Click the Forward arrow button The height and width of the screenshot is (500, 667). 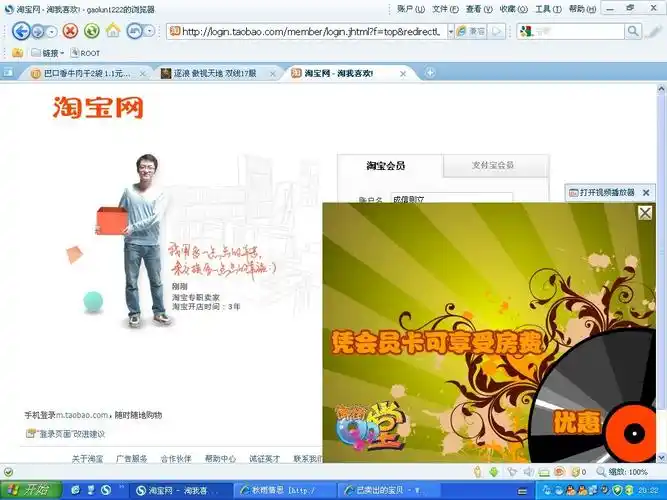click(x=38, y=31)
